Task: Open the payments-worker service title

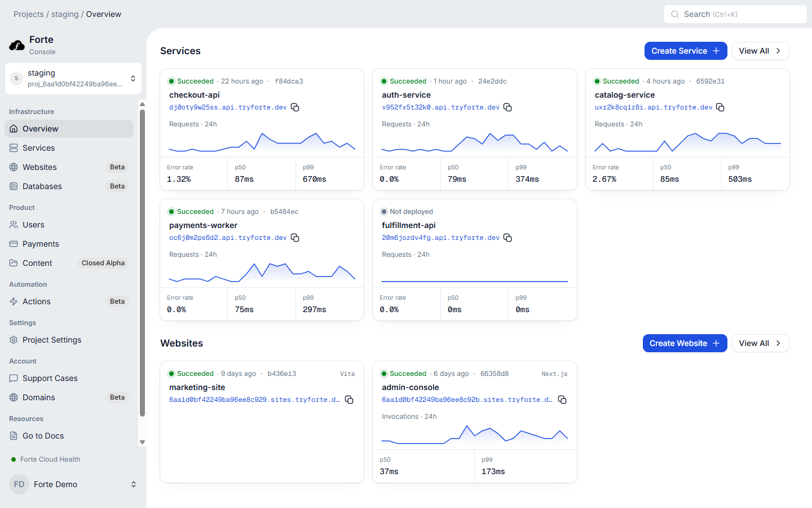Action: 203,225
